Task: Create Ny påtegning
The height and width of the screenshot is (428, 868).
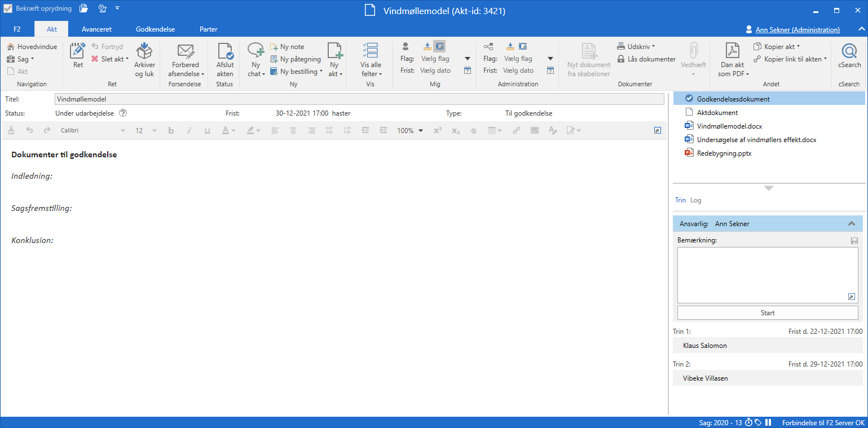Action: pyautogui.click(x=296, y=59)
